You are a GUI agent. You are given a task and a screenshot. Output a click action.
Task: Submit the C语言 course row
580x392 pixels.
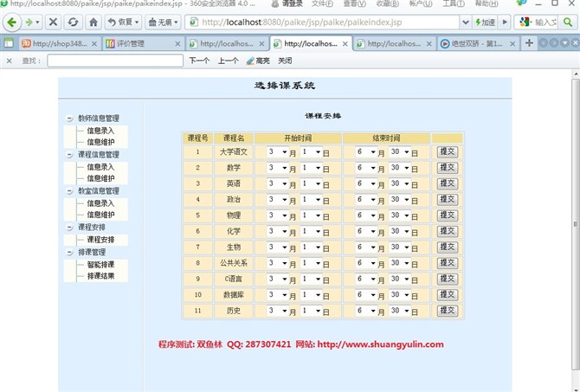tap(448, 279)
